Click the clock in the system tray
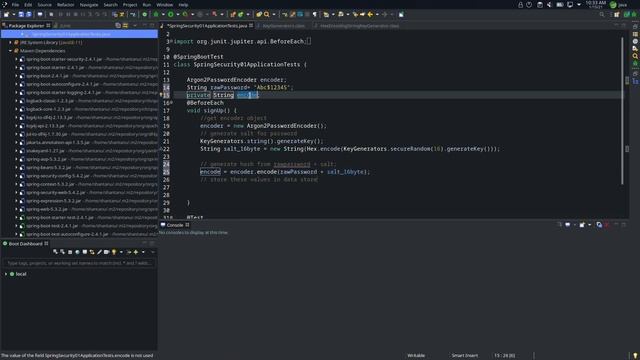The image size is (640, 360). tap(596, 4)
